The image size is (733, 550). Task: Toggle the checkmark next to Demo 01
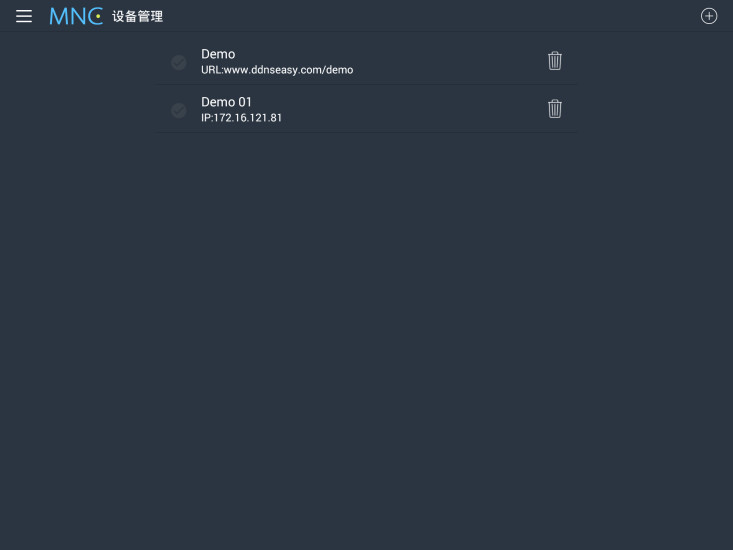179,110
